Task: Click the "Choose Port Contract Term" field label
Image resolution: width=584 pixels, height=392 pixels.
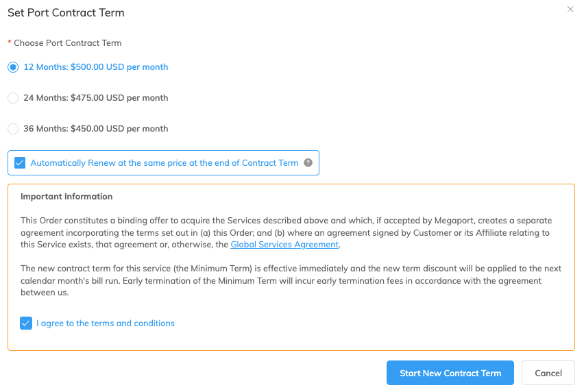Action: click(x=68, y=43)
